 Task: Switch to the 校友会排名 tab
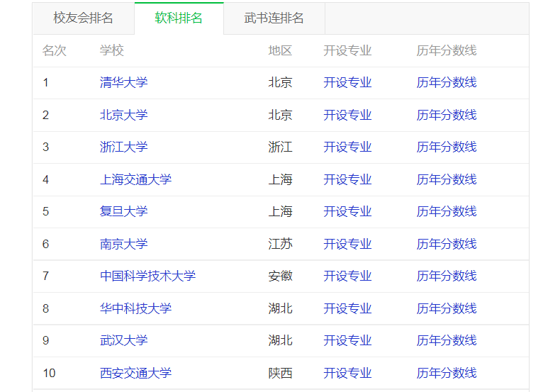83,18
